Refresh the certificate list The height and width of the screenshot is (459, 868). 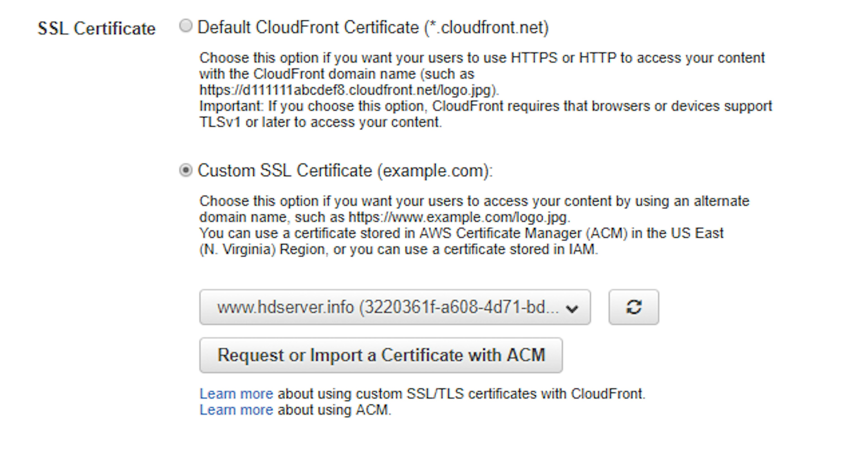pyautogui.click(x=633, y=307)
